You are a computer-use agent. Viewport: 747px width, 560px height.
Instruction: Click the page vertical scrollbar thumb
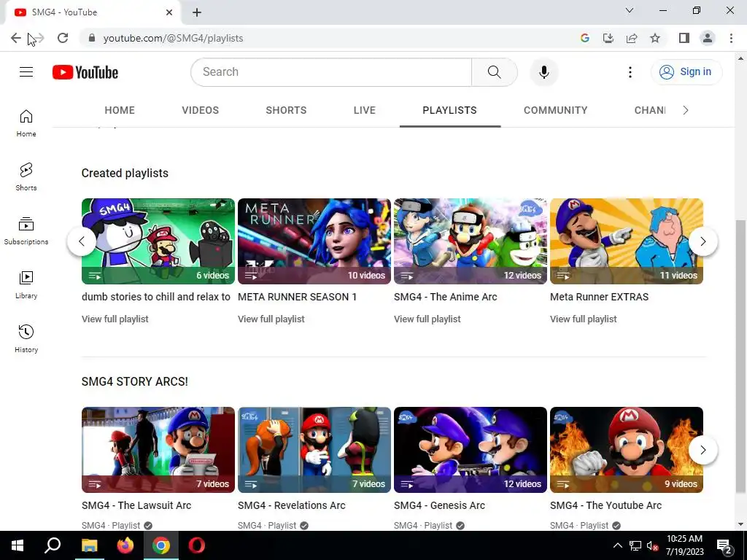(740, 356)
